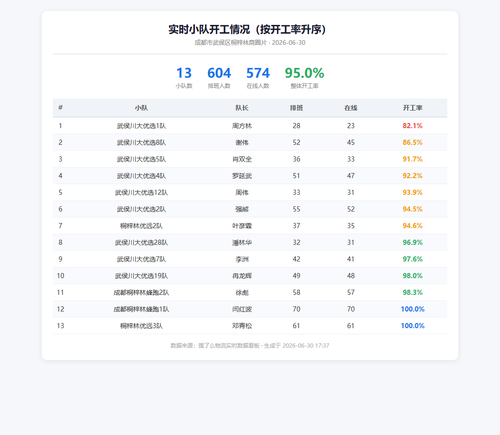
Task: Click the 97.6% rate value
Action: pyautogui.click(x=413, y=259)
